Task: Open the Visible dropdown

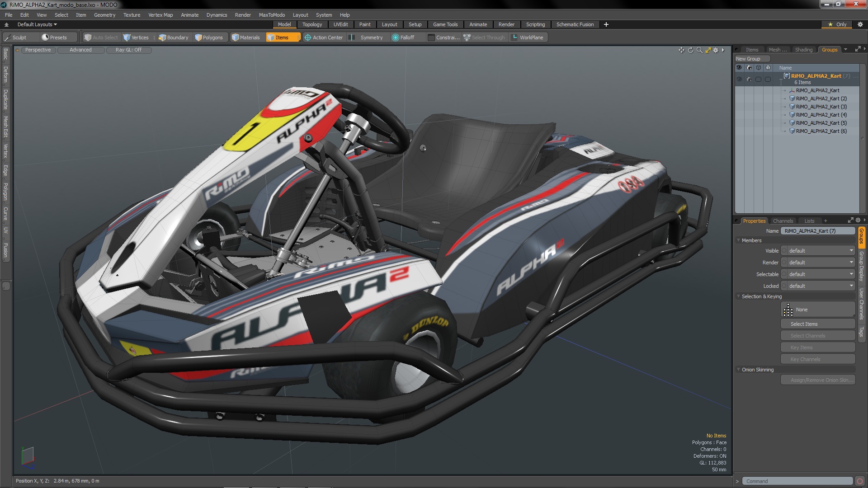Action: pyautogui.click(x=821, y=251)
